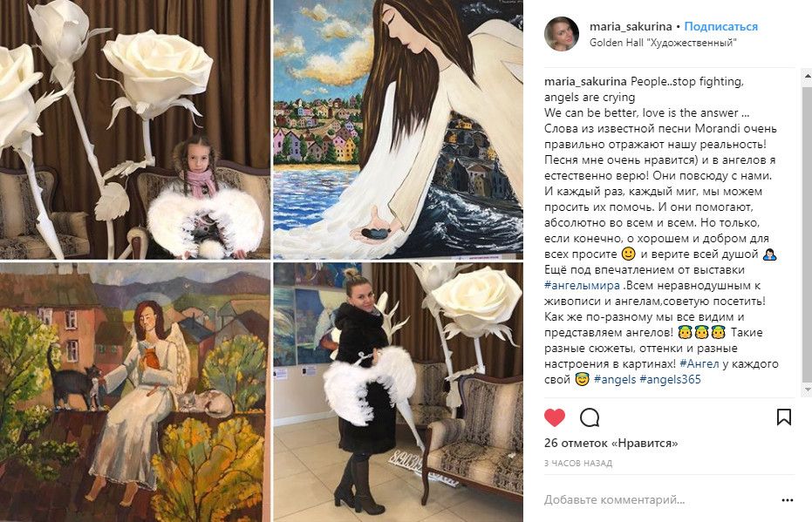The width and height of the screenshot is (812, 522).
Task: Open maria_sakurina username in header
Action: 631,26
